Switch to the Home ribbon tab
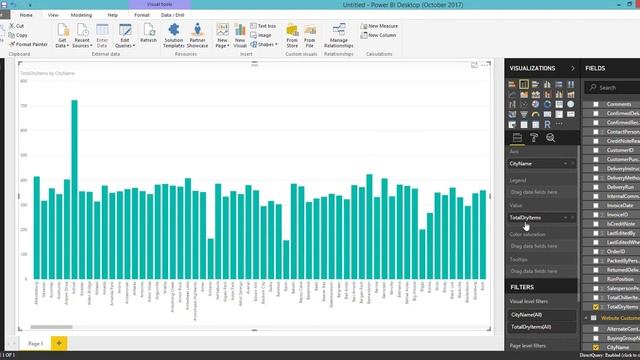The image size is (640, 360). (26, 15)
